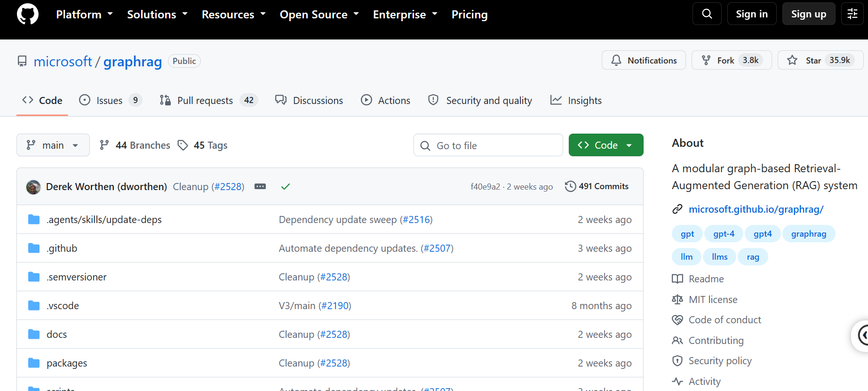Screen dimensions: 868x391
Task: Open the Security policy link
Action: [712, 360]
